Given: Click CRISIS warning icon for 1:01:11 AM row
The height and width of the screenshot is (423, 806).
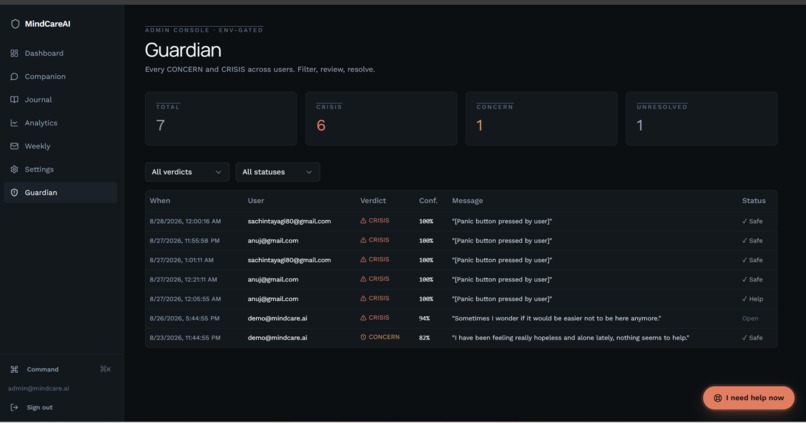Looking at the screenshot, I should click(x=363, y=260).
